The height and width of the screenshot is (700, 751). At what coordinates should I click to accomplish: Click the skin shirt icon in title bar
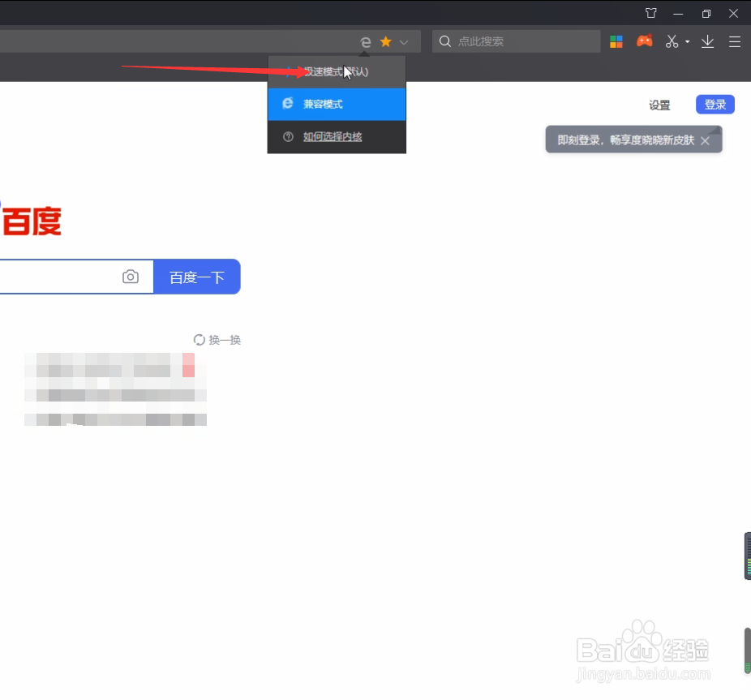[x=650, y=13]
